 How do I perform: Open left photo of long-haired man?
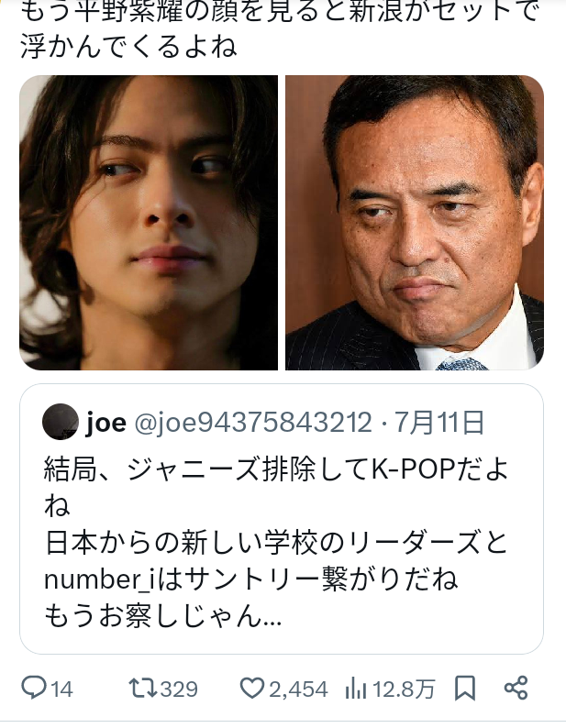149,223
